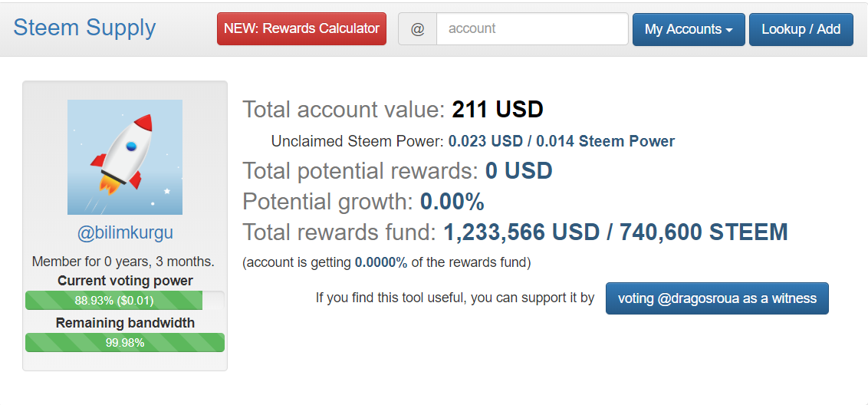Open the NEW: Rewards Calculator

(x=301, y=29)
